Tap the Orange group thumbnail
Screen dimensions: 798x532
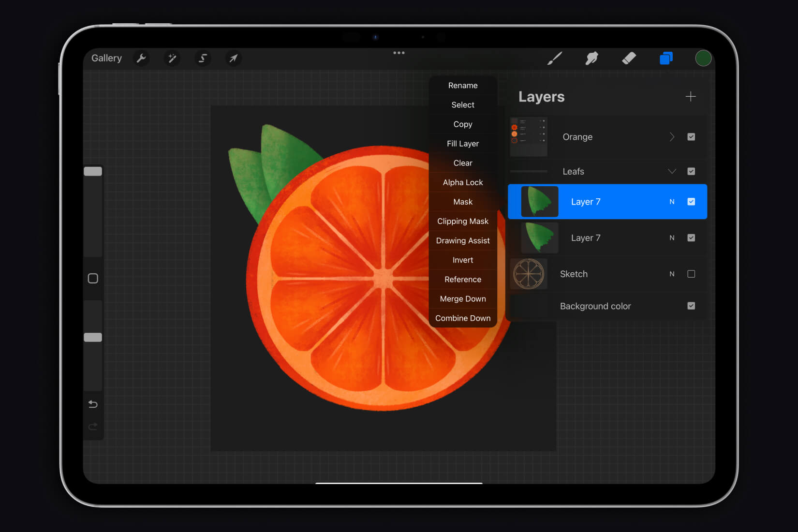click(x=529, y=137)
